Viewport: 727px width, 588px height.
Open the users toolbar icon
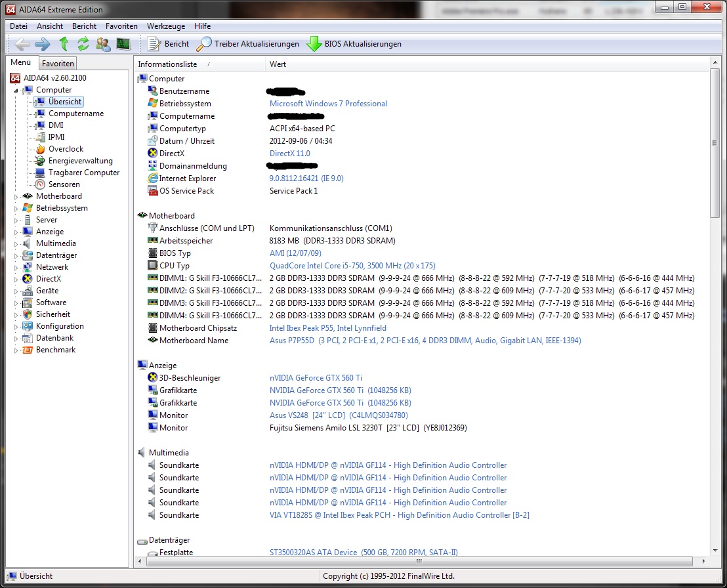pos(103,44)
